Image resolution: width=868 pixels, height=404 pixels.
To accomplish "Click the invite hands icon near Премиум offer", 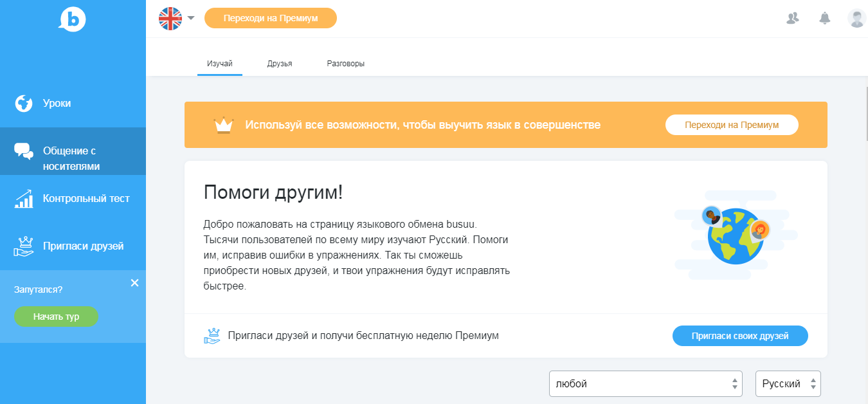I will click(213, 335).
